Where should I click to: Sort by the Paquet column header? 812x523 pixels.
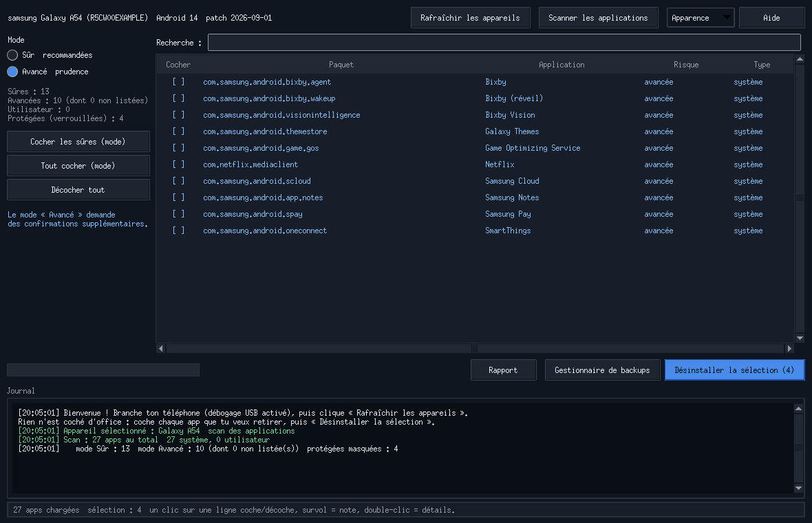[x=341, y=65]
